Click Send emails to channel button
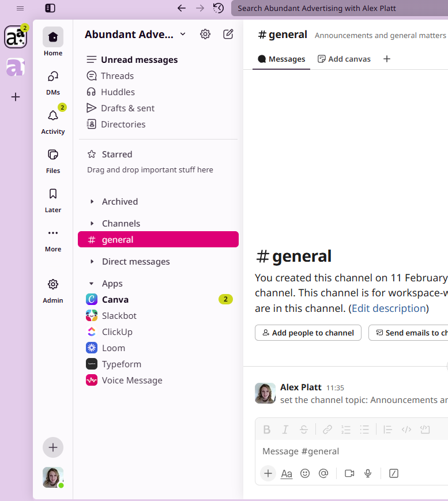 click(x=408, y=333)
